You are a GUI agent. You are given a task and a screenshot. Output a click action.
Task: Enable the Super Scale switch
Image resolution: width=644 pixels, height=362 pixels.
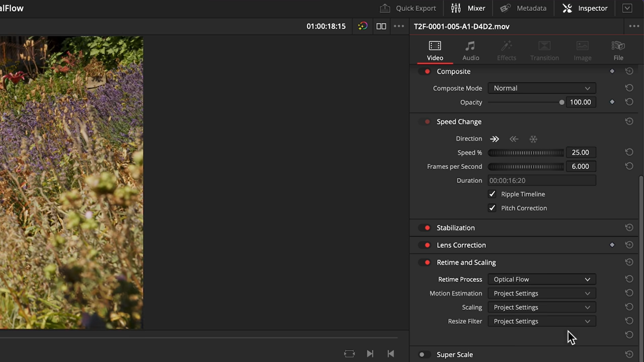point(425,354)
